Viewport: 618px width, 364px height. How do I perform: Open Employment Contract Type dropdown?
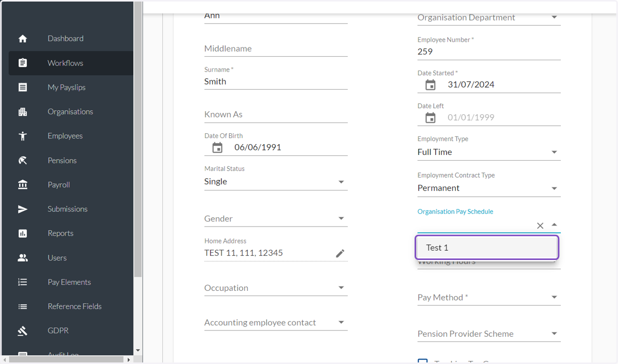(554, 188)
